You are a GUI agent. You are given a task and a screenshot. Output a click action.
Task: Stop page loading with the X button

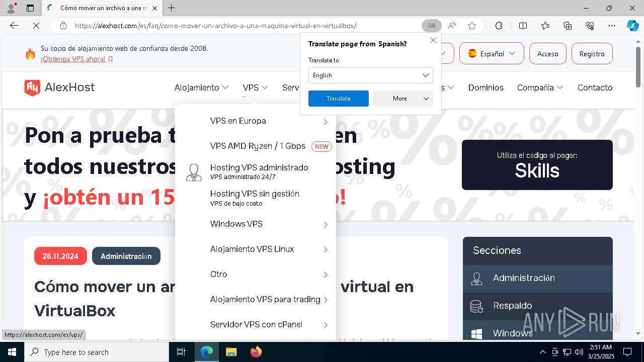(x=36, y=26)
